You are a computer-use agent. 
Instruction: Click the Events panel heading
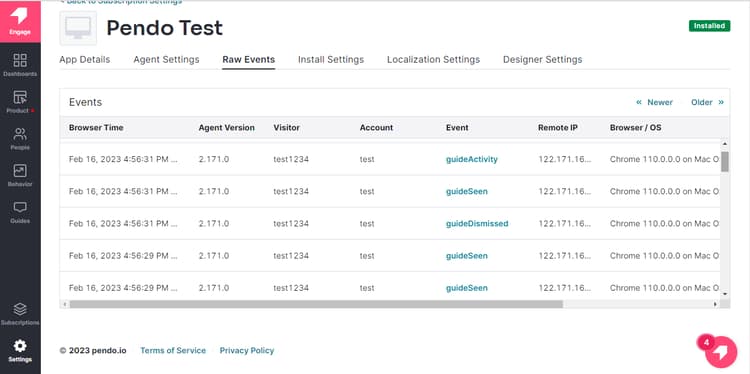point(85,102)
